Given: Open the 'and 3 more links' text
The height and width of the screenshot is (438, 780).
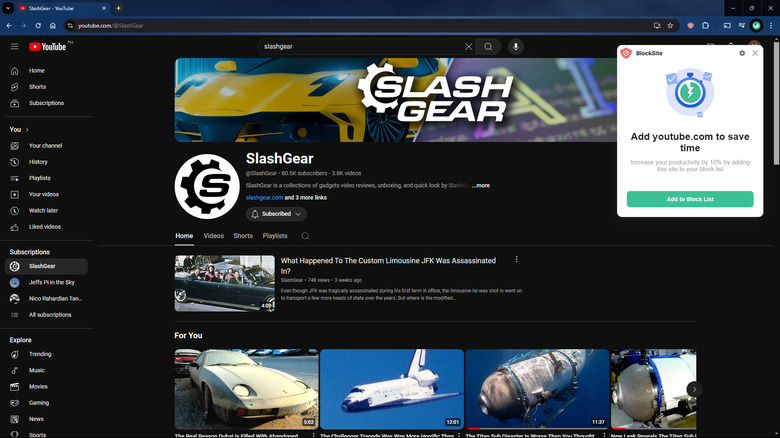Looking at the screenshot, I should pyautogui.click(x=305, y=198).
